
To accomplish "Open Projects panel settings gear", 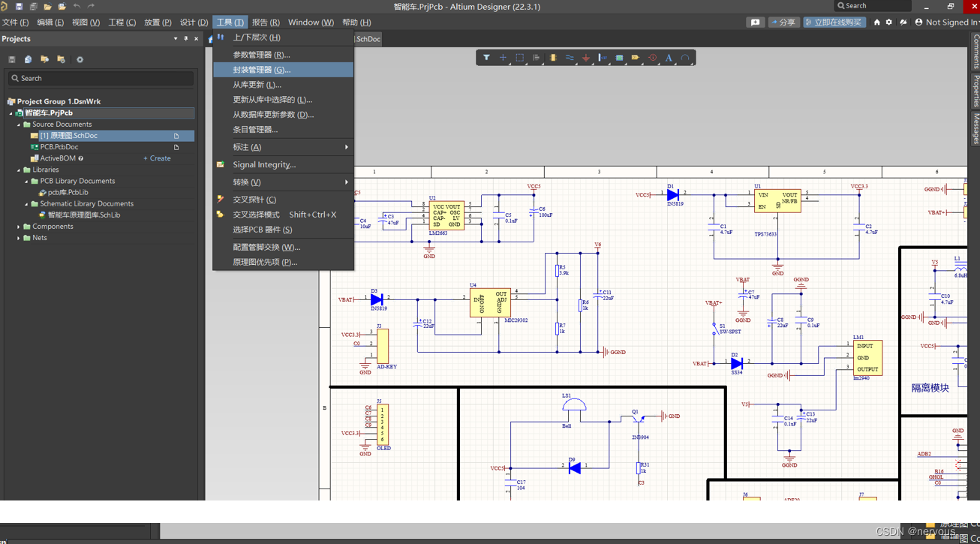I will click(x=80, y=60).
